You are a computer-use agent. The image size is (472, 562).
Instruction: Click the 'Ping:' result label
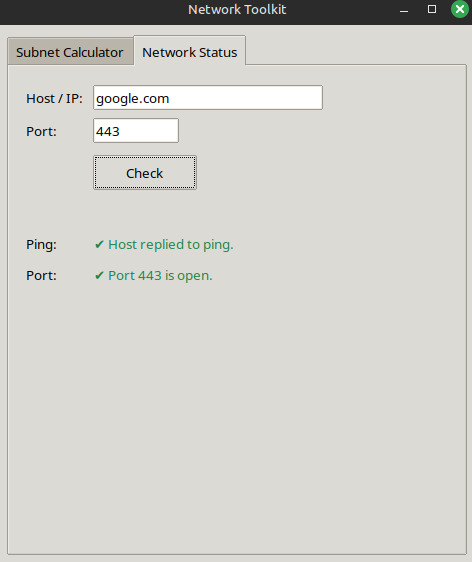tap(41, 244)
